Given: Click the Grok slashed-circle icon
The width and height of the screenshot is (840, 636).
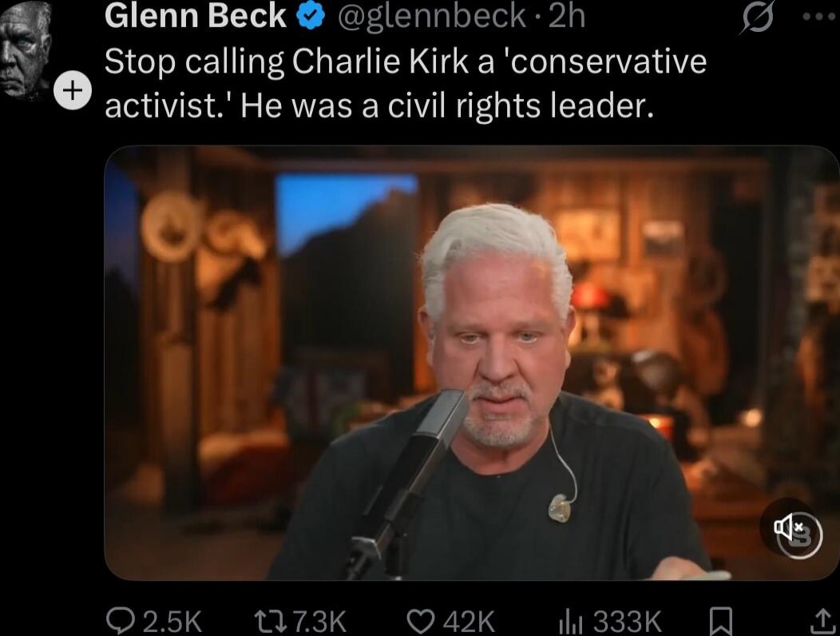Looking at the screenshot, I should 758,18.
